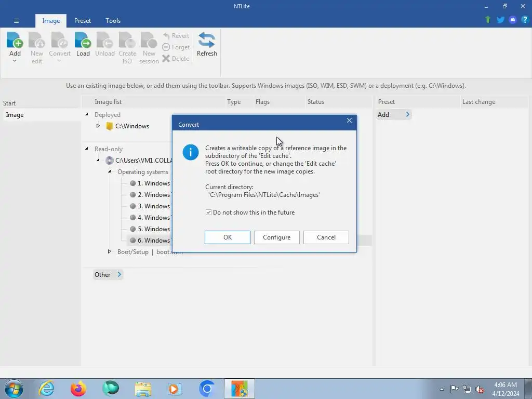Click the green update arrow icon

[x=488, y=20]
